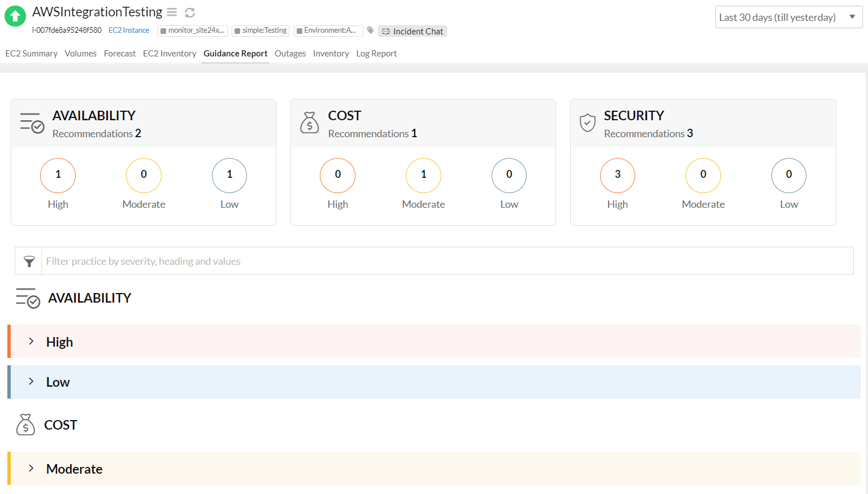Click the Availability section heading icon
This screenshot has width=868, height=494.
click(28, 298)
